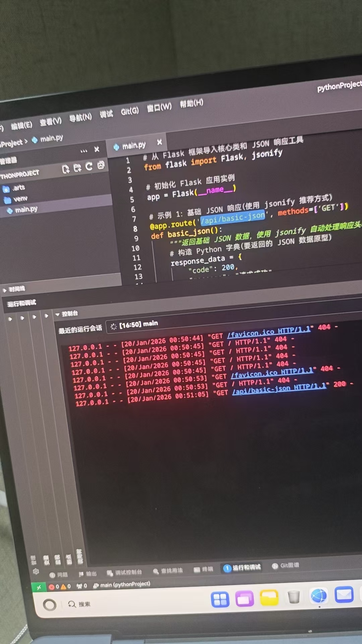Switch to the 终端 bottom tab
362x644 pixels.
coord(203,569)
